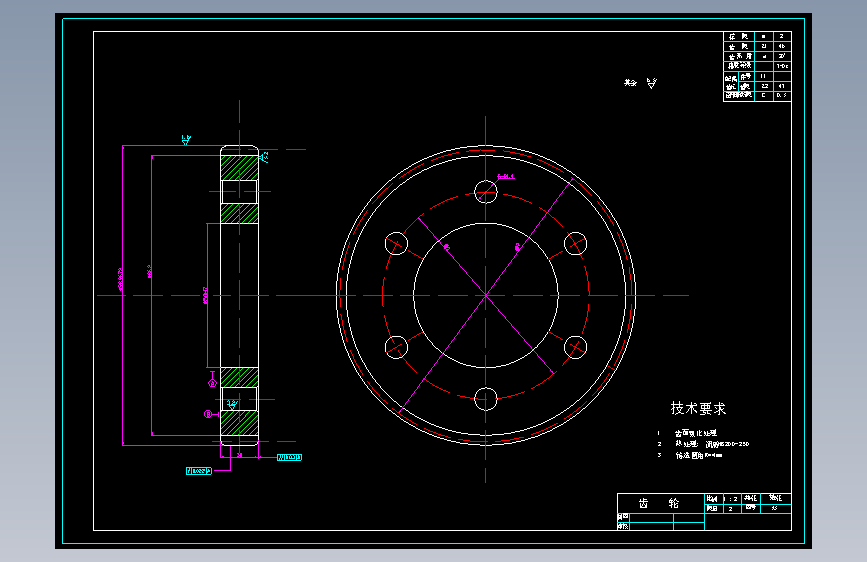Select the topmost green hatched area in section

click(x=239, y=168)
